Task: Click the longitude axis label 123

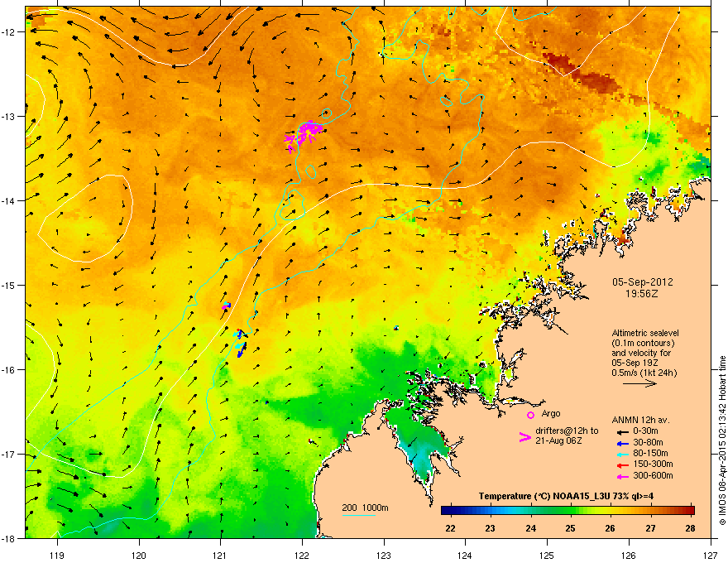Action: tap(384, 555)
